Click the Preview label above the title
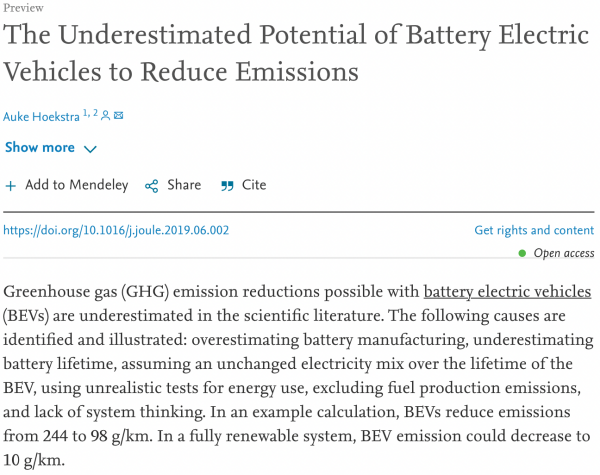600x475 pixels. 24,7
